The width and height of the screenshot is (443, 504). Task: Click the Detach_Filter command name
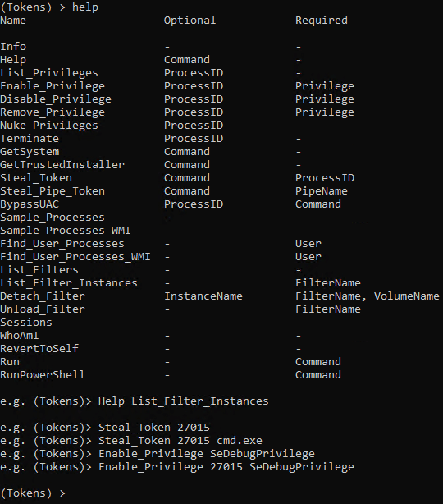point(43,296)
